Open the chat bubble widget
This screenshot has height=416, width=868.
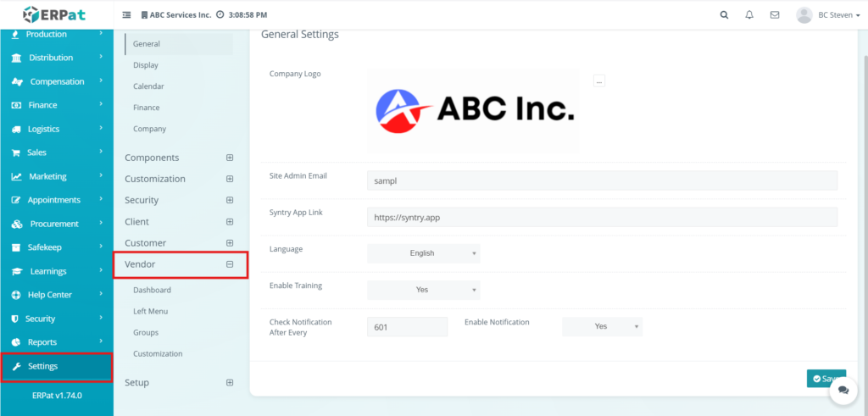click(x=843, y=390)
